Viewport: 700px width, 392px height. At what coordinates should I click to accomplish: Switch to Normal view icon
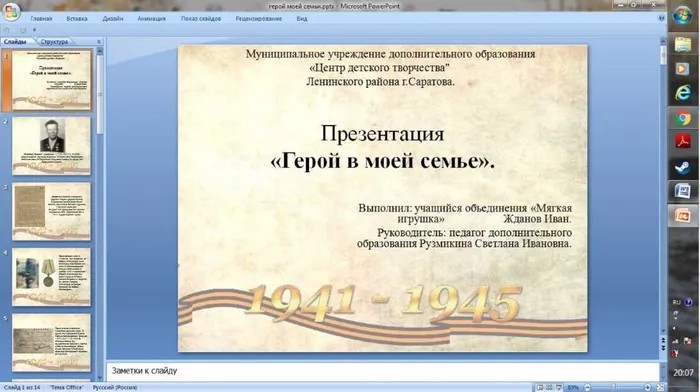540,388
